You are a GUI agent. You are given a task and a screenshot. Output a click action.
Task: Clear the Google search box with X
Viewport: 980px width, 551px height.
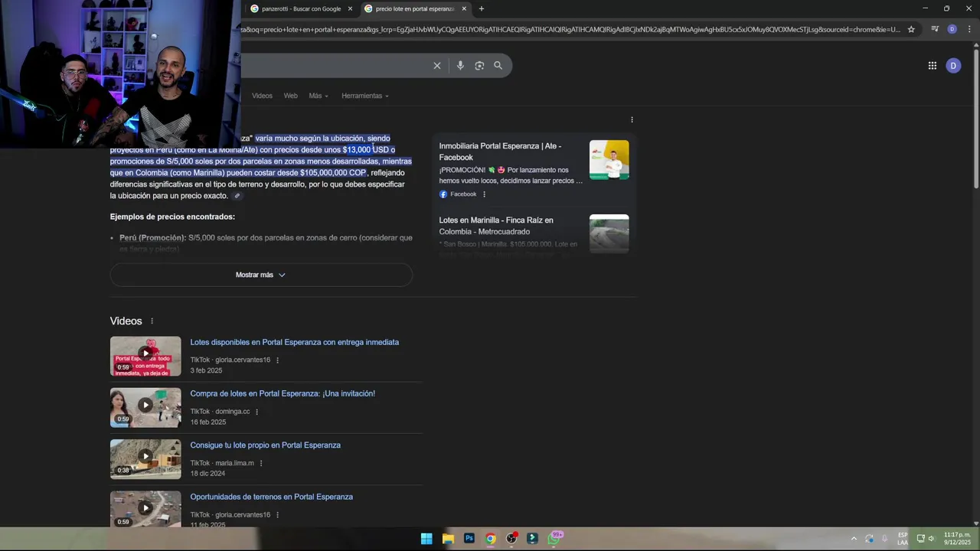(x=437, y=66)
